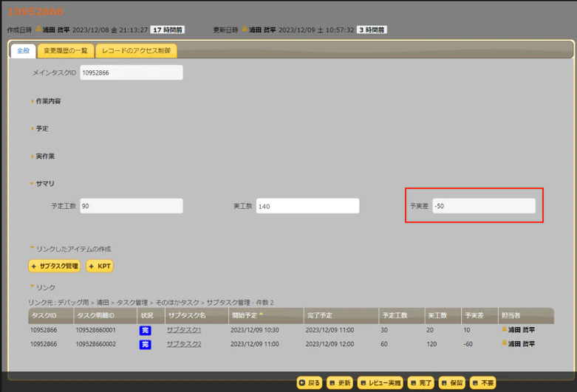Click the breadcrumb text リンク元: デバッグ用

[58, 302]
